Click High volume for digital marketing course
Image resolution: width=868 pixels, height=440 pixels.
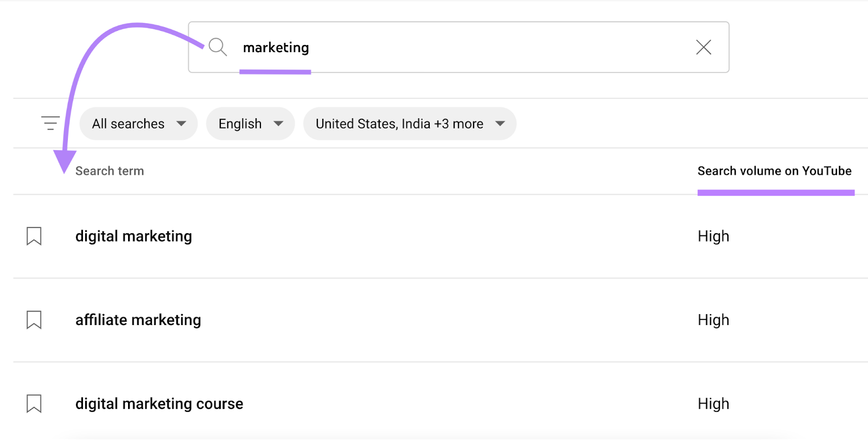tap(713, 404)
